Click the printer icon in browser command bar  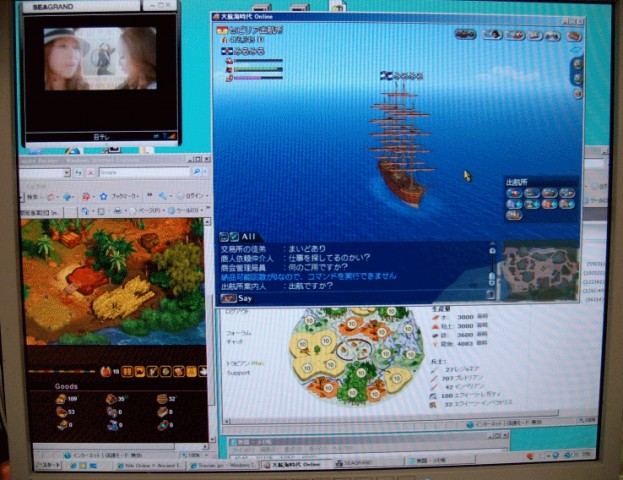click(x=118, y=211)
